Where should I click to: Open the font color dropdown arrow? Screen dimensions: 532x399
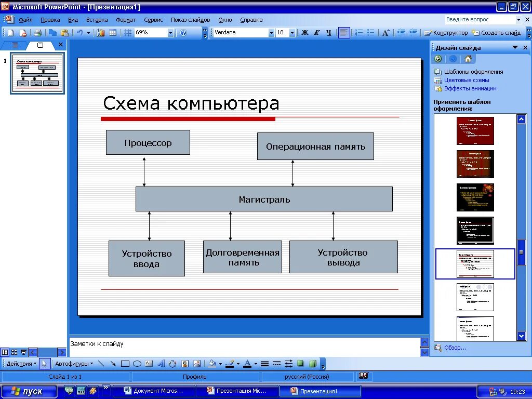coord(256,364)
